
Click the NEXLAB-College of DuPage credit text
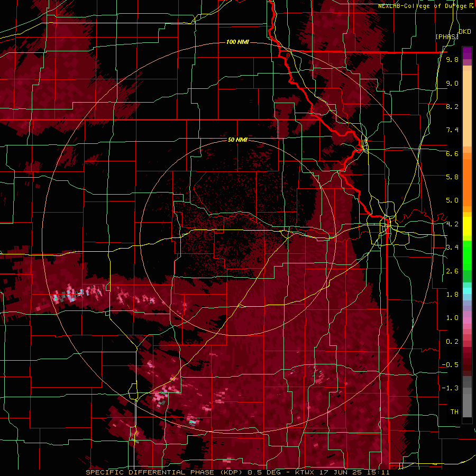tap(426, 6)
